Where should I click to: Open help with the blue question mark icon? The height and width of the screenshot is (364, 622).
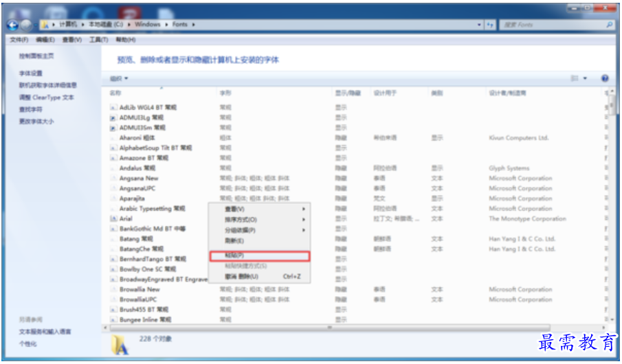[605, 78]
